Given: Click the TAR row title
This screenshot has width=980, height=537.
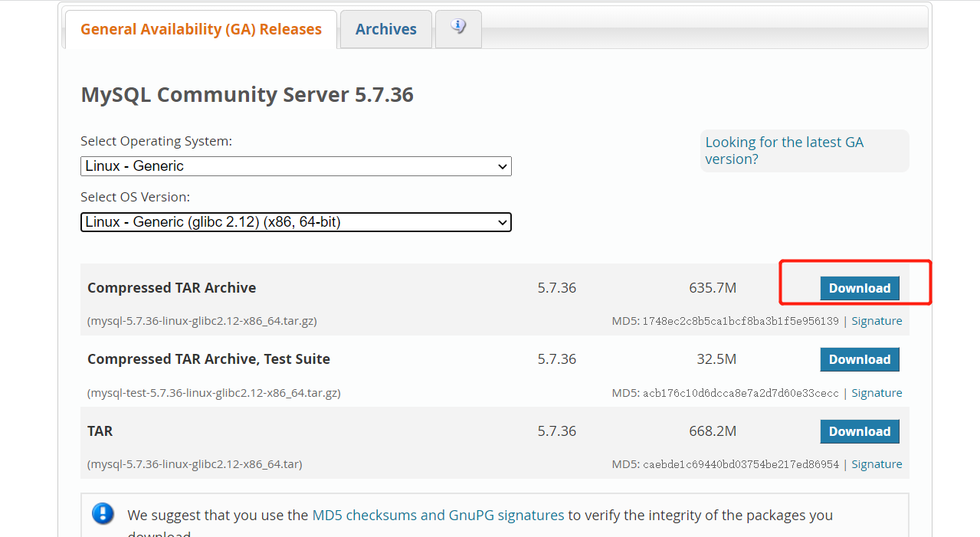Looking at the screenshot, I should tap(100, 431).
